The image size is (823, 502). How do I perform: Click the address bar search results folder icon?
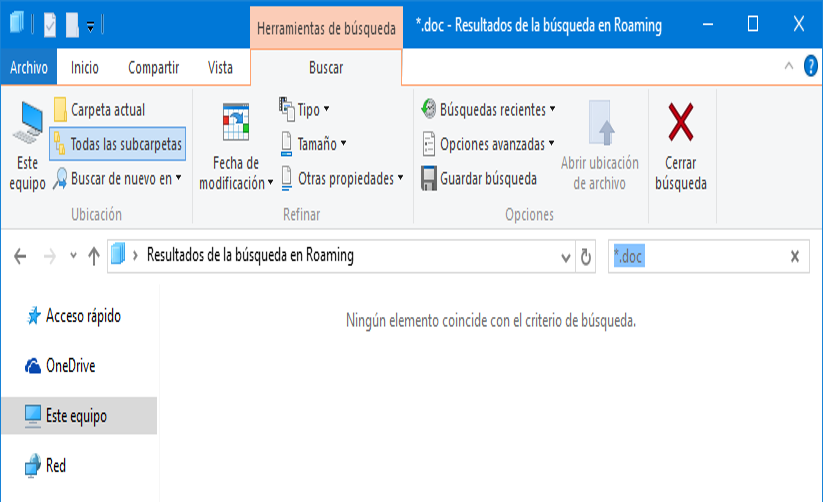[118, 254]
